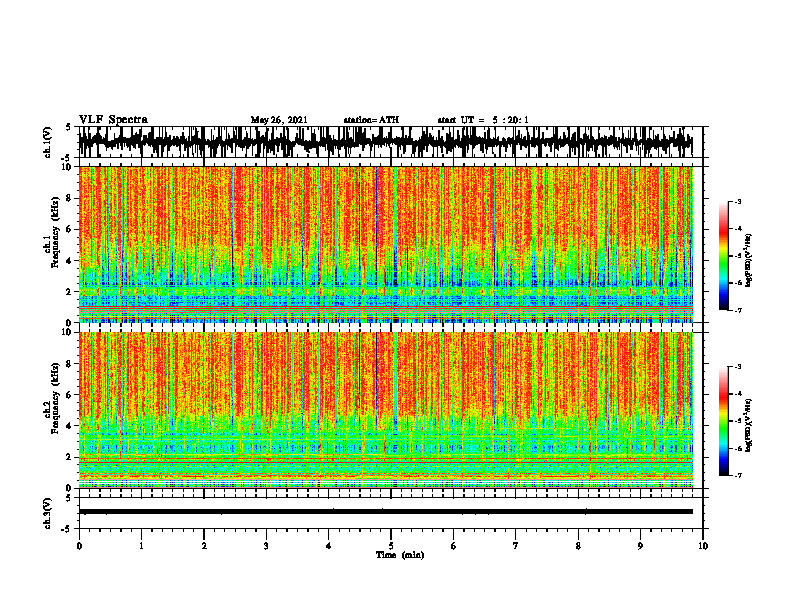792x612 pixels.
Task: Click the "-7" tick on ch.1 color bar
Action: [x=738, y=310]
